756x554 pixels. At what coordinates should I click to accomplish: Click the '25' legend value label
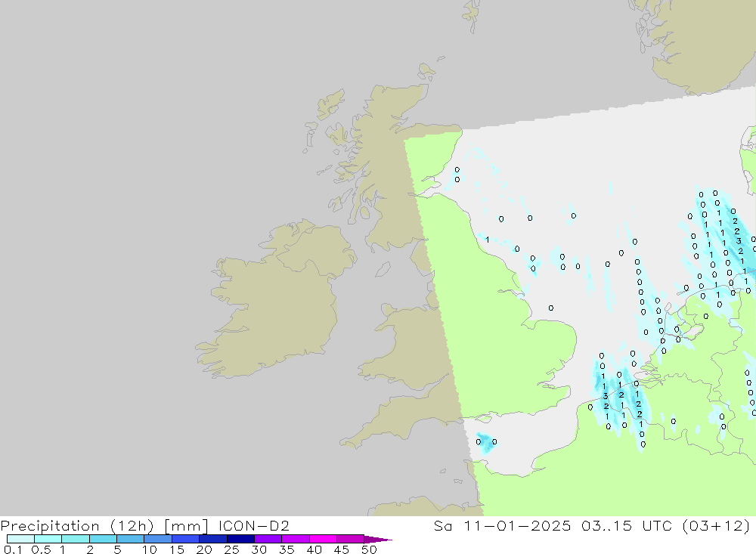click(x=231, y=549)
